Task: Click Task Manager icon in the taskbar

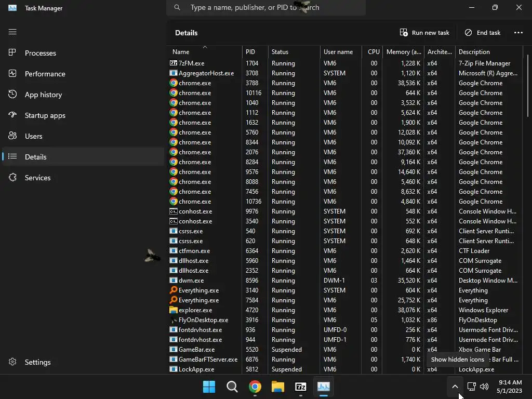Action: [323, 387]
